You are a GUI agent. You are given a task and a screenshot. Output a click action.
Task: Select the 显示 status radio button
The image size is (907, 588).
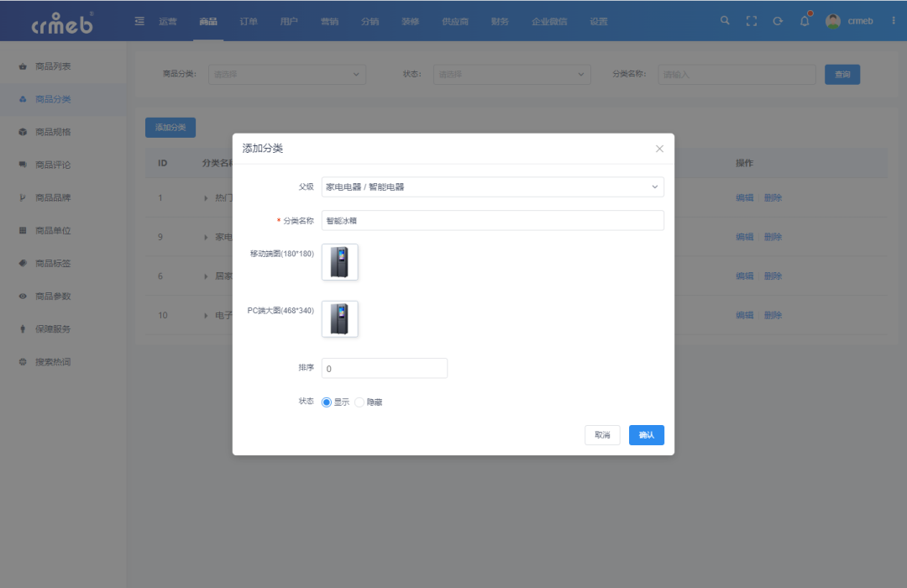(326, 402)
